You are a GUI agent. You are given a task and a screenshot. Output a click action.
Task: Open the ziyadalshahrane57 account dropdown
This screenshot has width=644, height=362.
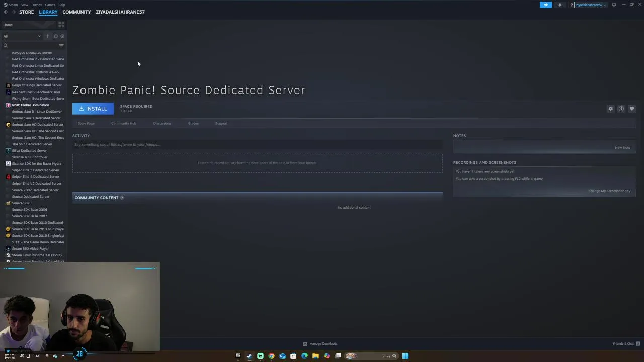point(591,5)
